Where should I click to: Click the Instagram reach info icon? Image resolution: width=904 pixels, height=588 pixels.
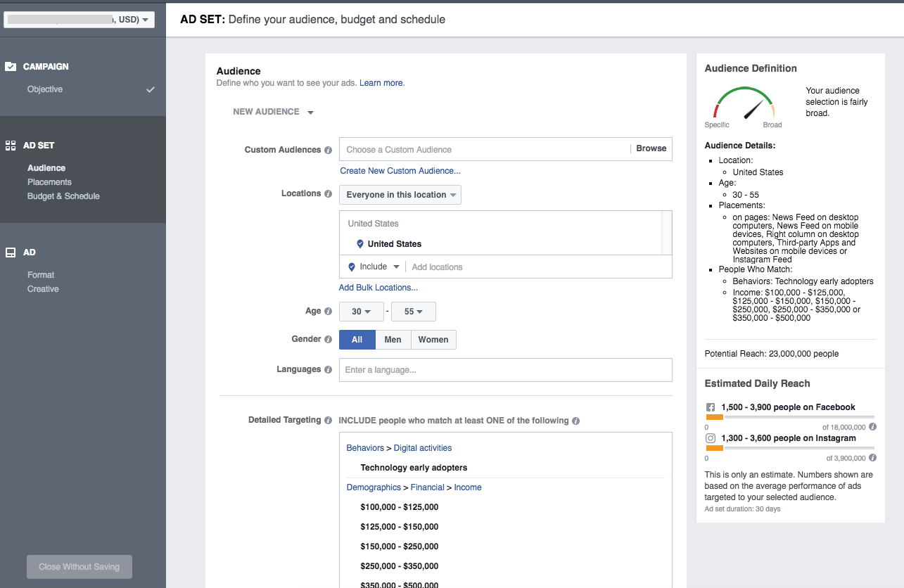(872, 458)
